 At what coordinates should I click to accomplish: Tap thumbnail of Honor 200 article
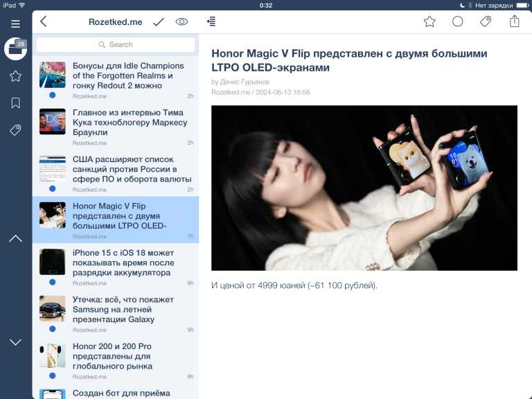[x=52, y=355]
